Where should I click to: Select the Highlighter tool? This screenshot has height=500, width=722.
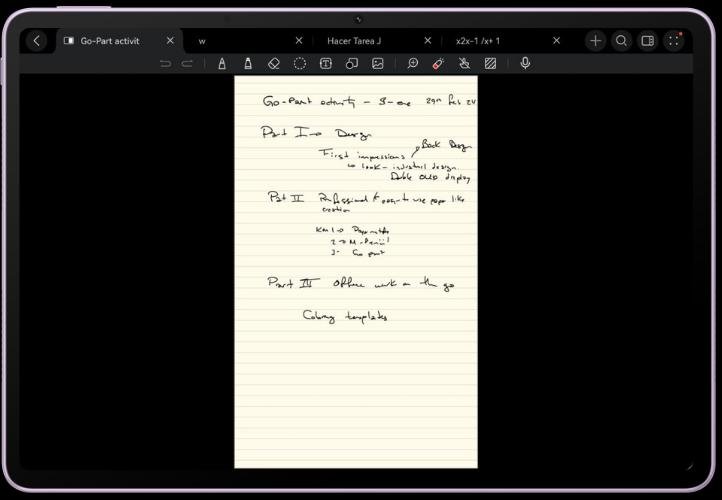click(248, 64)
